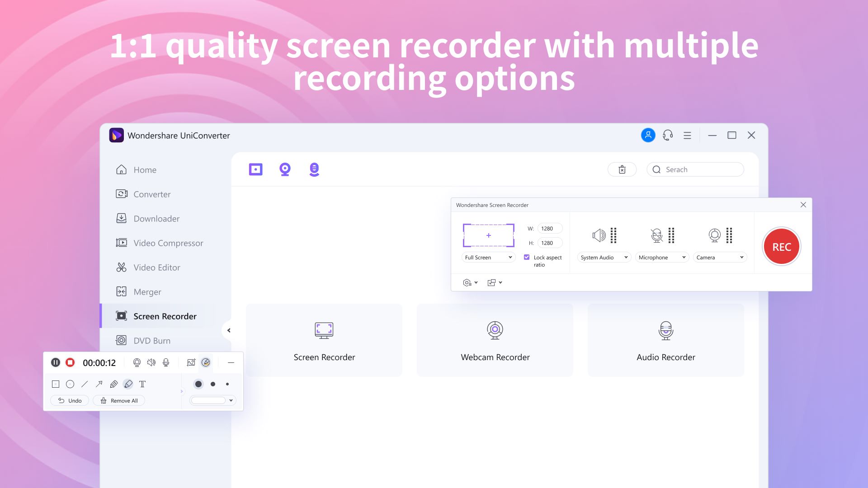Click the REC button to start recording
868x488 pixels.
pos(781,246)
